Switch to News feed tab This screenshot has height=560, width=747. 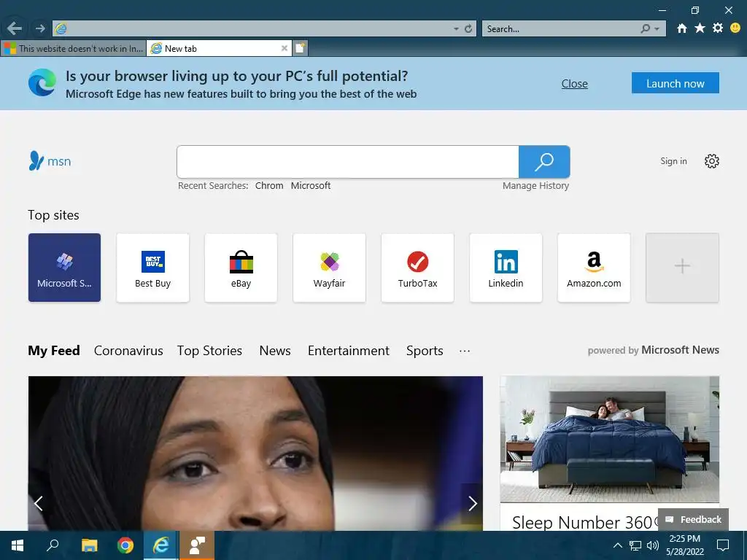pyautogui.click(x=275, y=351)
